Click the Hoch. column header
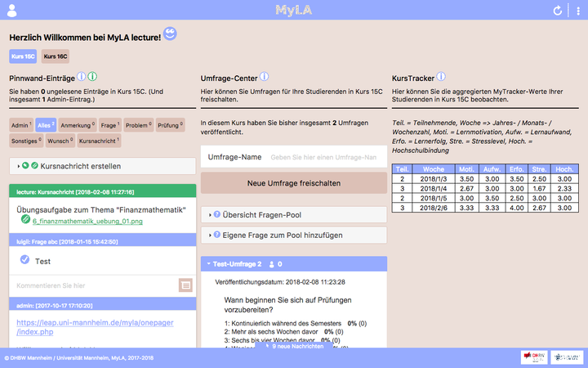Viewport: 588px width, 368px height. pos(564,169)
